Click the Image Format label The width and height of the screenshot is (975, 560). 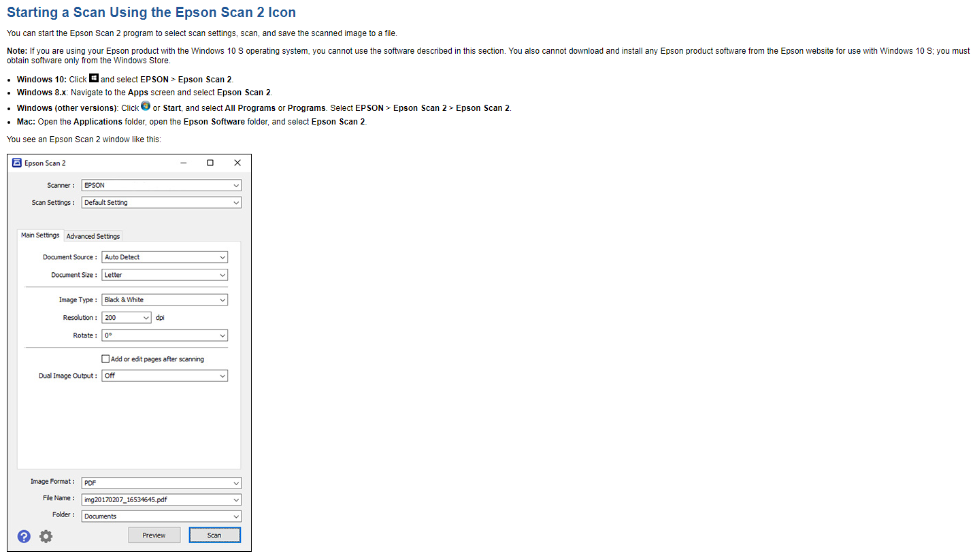coord(52,482)
